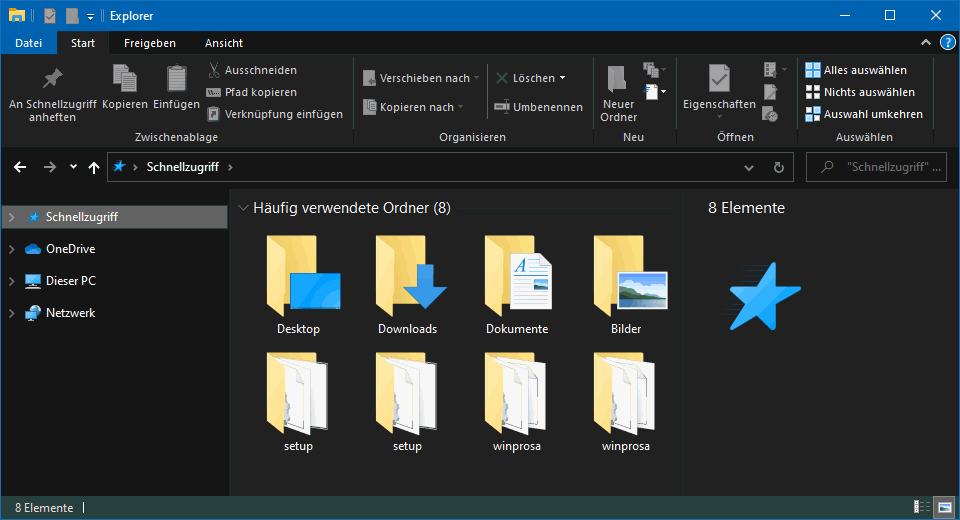960x520 pixels.
Task: Open the Datei menu
Action: pos(29,43)
